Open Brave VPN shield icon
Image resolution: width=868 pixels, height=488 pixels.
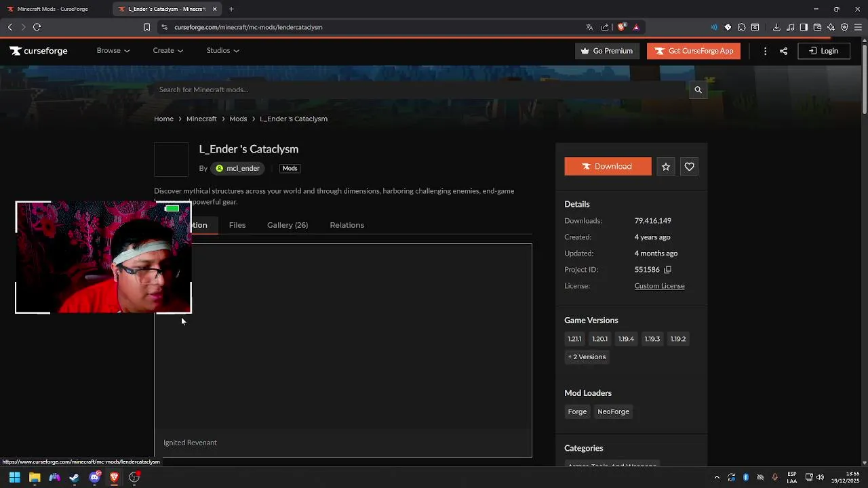(x=844, y=27)
